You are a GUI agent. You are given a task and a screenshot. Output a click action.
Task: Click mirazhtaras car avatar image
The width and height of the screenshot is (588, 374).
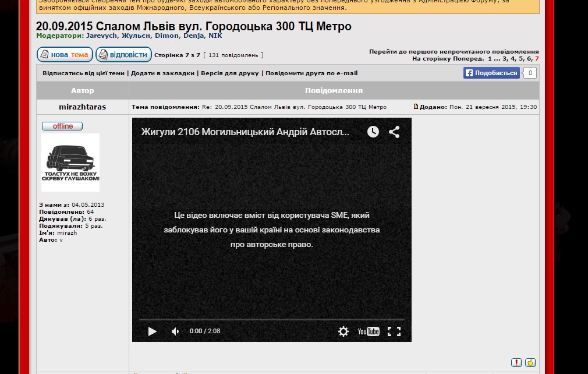pos(70,163)
